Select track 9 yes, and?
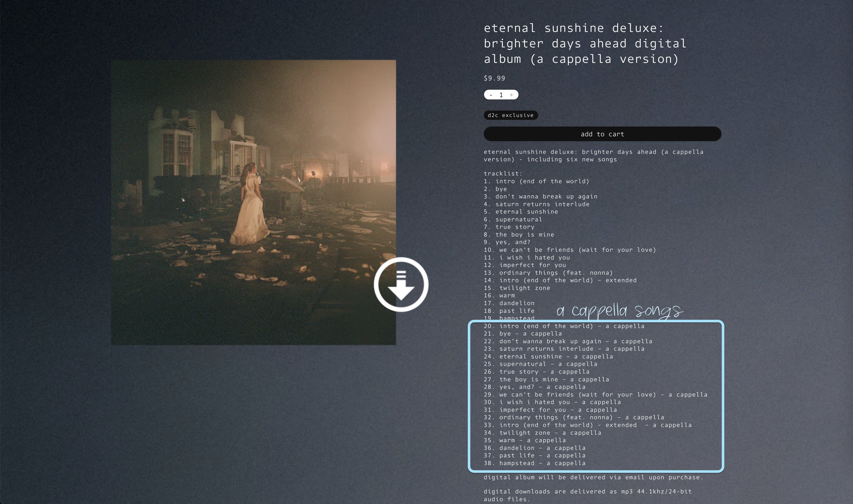Viewport: 853px width, 504px height. [x=507, y=242]
